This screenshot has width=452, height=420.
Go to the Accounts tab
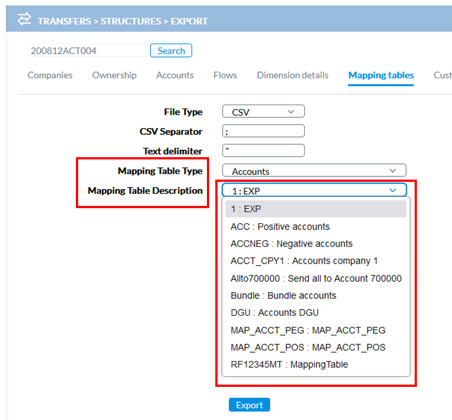175,75
